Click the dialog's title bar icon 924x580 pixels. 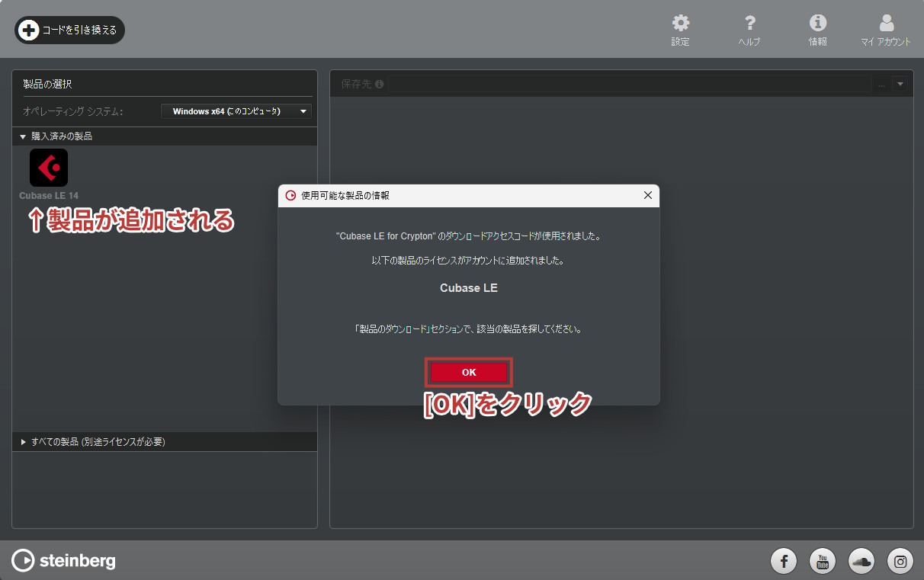pos(290,195)
